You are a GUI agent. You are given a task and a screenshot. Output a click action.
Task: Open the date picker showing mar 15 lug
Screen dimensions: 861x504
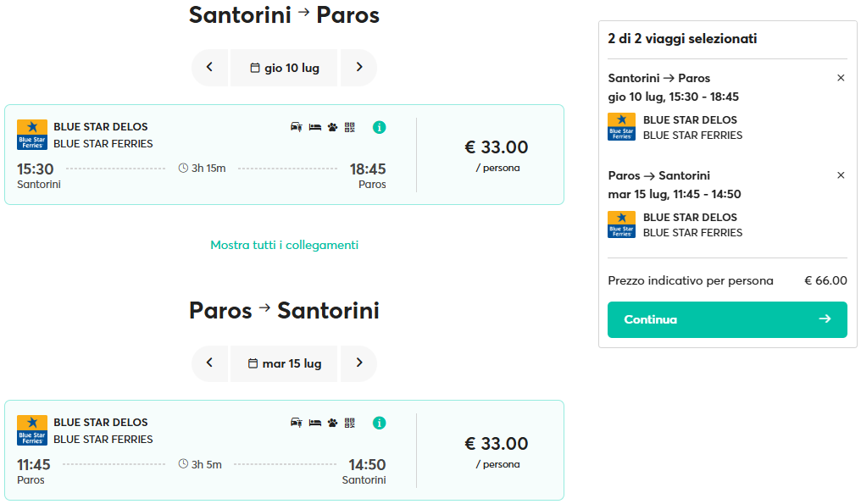(x=284, y=363)
